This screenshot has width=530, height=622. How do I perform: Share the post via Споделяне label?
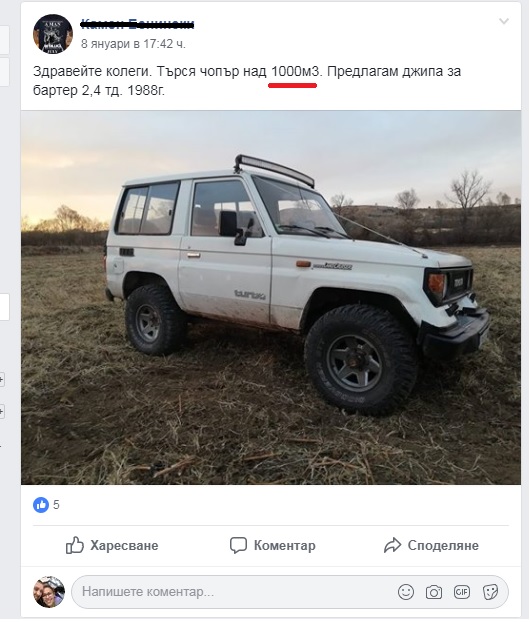pyautogui.click(x=443, y=545)
